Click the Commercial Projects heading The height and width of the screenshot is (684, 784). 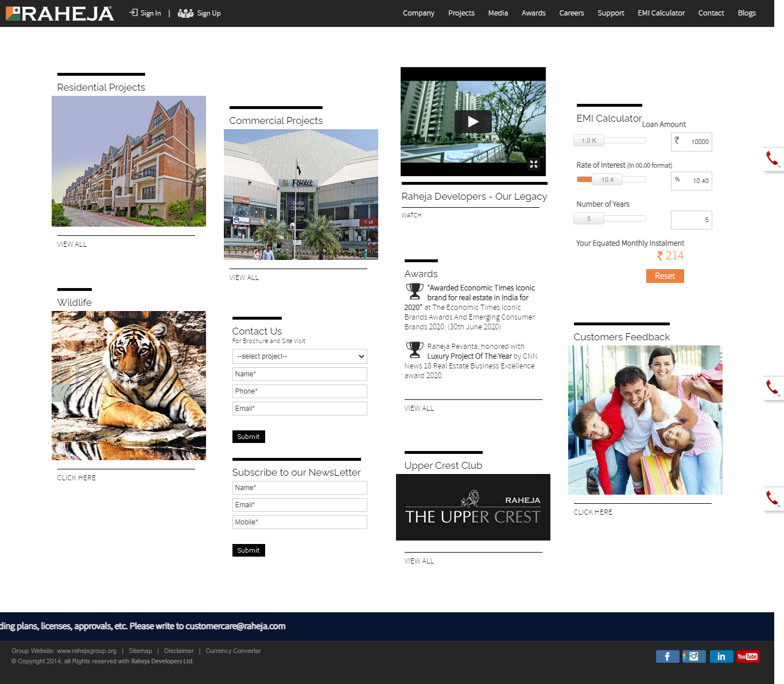coord(276,121)
